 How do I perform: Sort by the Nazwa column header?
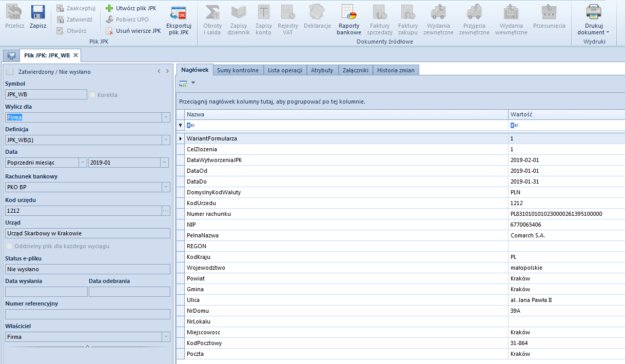[x=346, y=115]
